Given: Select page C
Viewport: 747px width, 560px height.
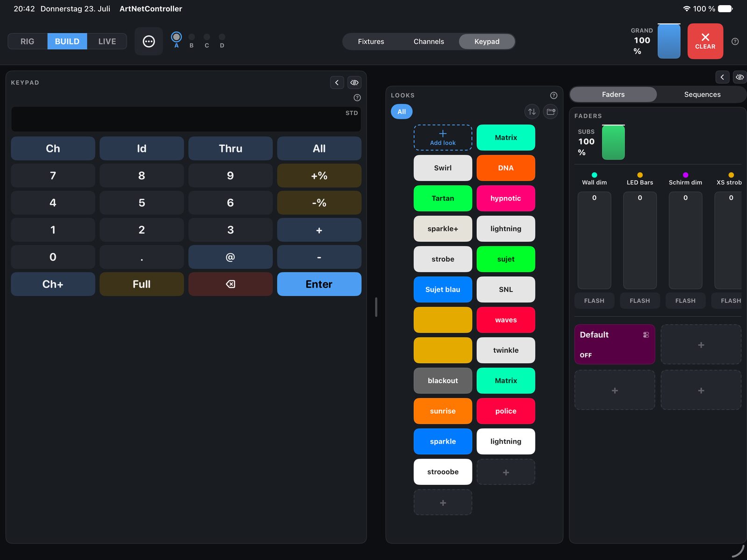Looking at the screenshot, I should [207, 41].
